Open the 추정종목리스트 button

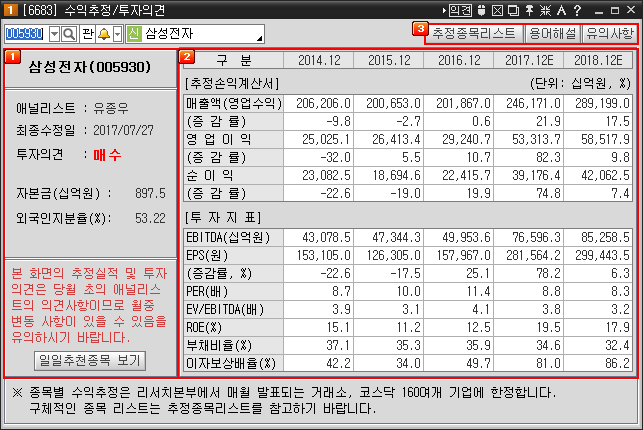(x=474, y=33)
